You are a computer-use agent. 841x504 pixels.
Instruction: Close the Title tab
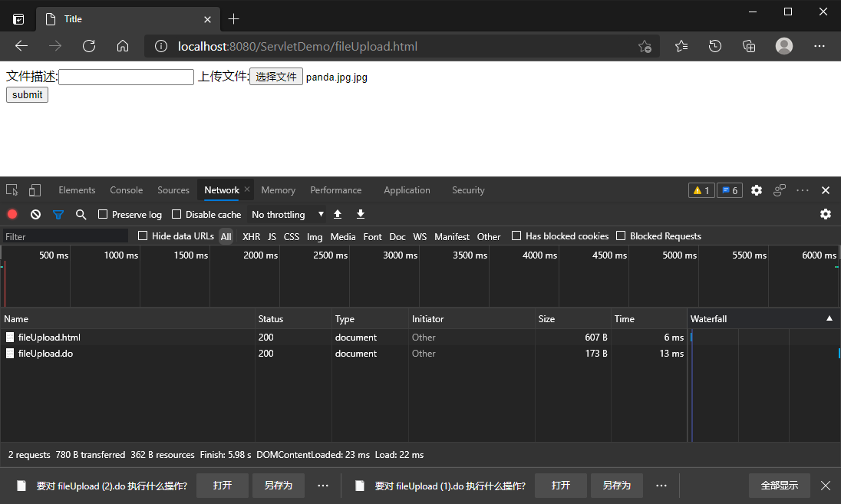pos(208,19)
